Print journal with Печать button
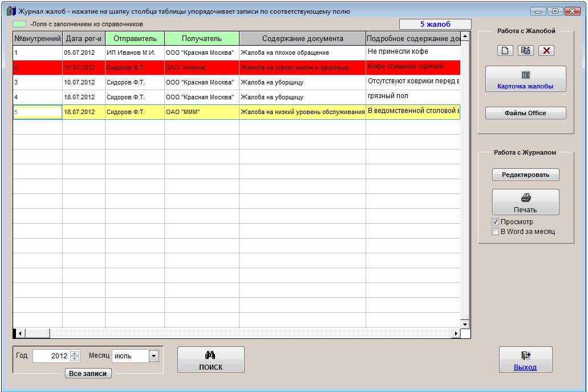This screenshot has height=392, width=588. (525, 202)
